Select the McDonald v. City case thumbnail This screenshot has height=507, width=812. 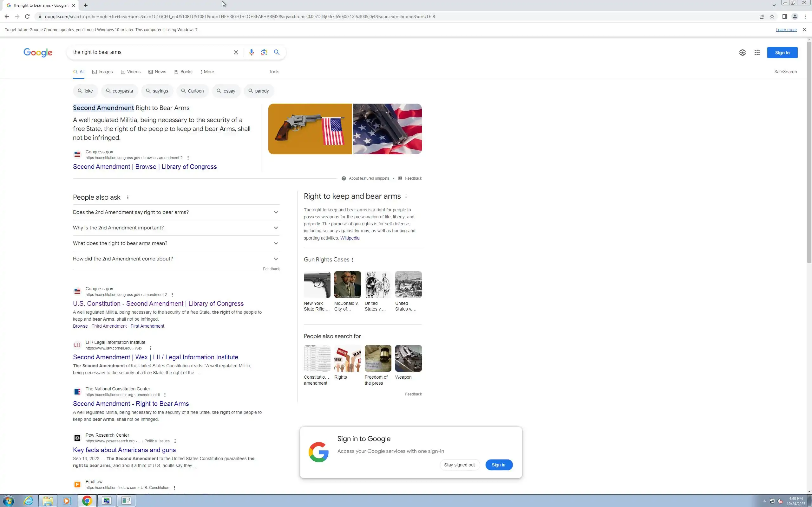(347, 285)
